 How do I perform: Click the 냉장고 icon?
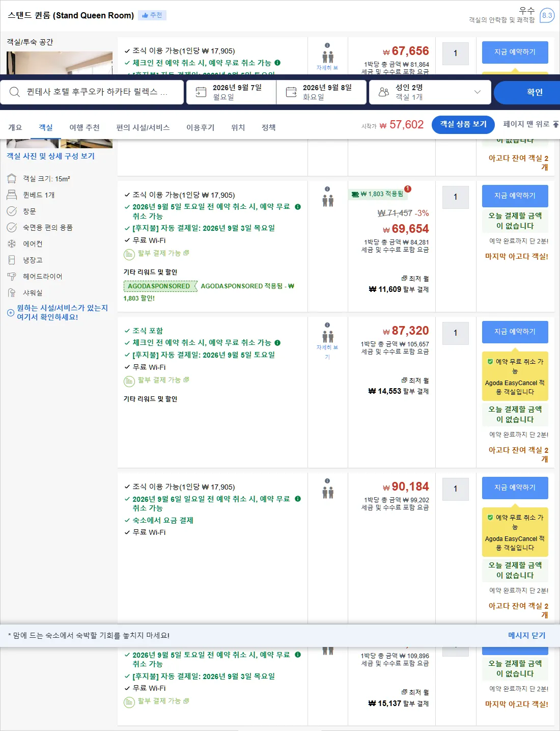click(x=12, y=260)
